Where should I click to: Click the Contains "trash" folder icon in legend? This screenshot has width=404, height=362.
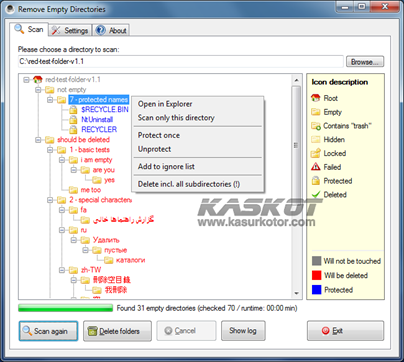(316, 126)
